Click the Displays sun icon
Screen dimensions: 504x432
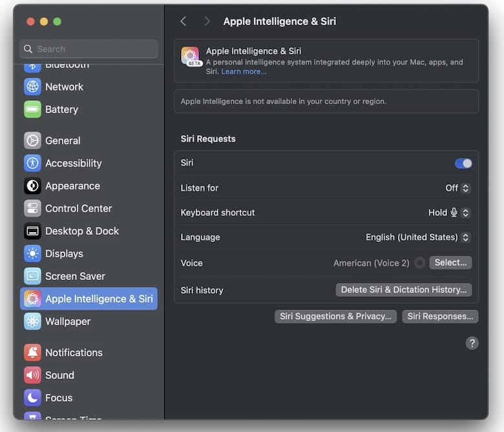[x=32, y=254]
